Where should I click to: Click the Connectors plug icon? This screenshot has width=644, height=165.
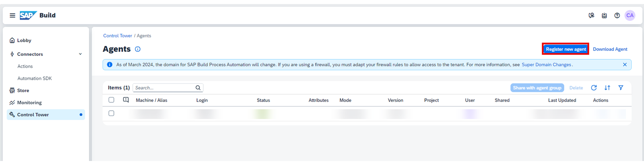tap(12, 54)
